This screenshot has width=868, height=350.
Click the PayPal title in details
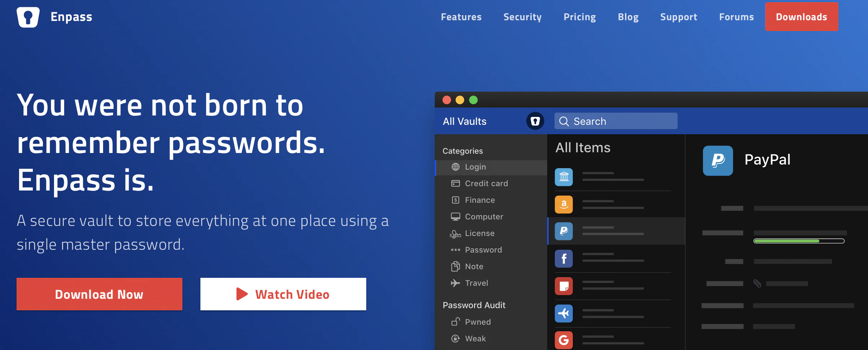click(x=767, y=159)
